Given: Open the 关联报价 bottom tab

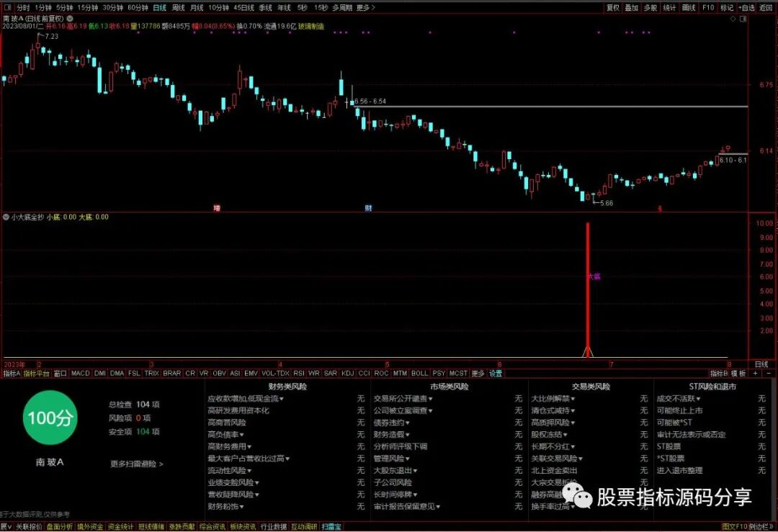Looking at the screenshot, I should (29, 526).
